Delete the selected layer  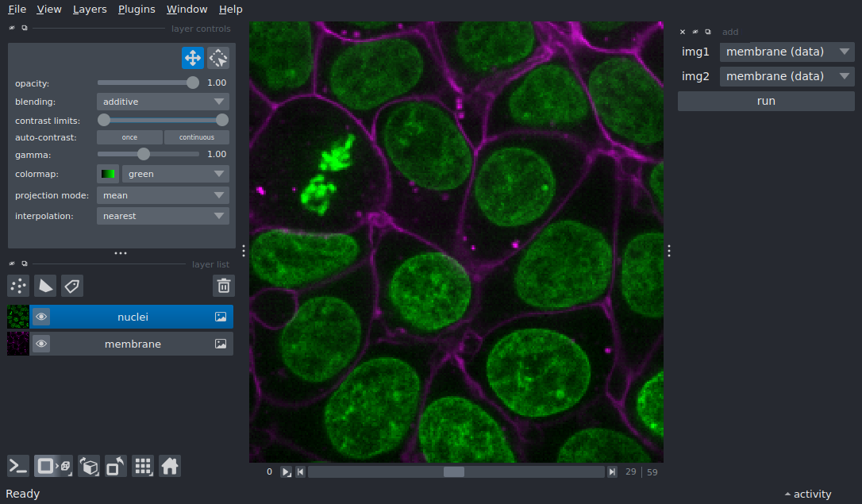tap(224, 286)
